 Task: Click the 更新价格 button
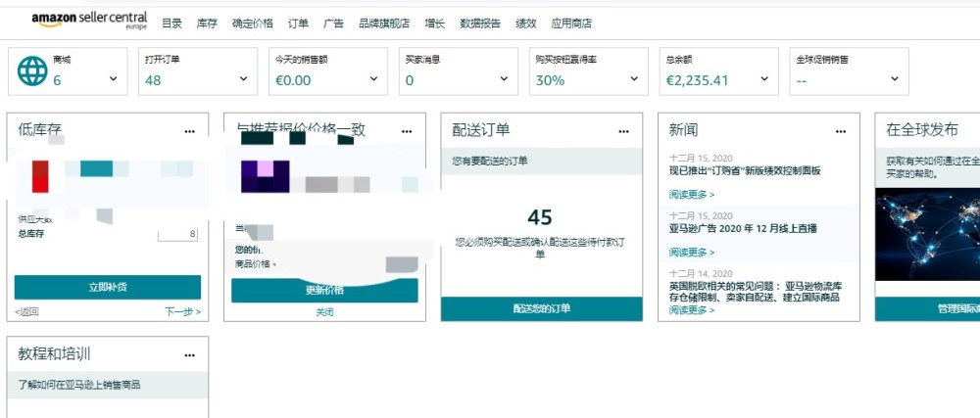tap(324, 290)
